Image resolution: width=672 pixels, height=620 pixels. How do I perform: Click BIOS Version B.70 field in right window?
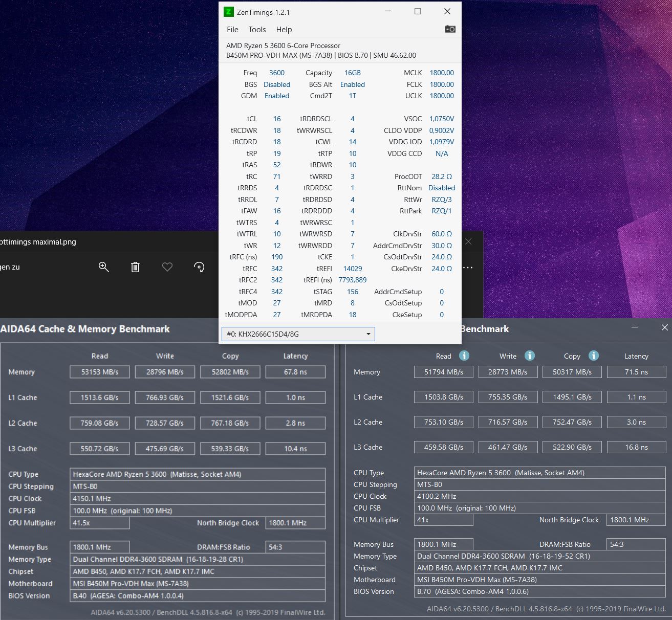click(540, 591)
